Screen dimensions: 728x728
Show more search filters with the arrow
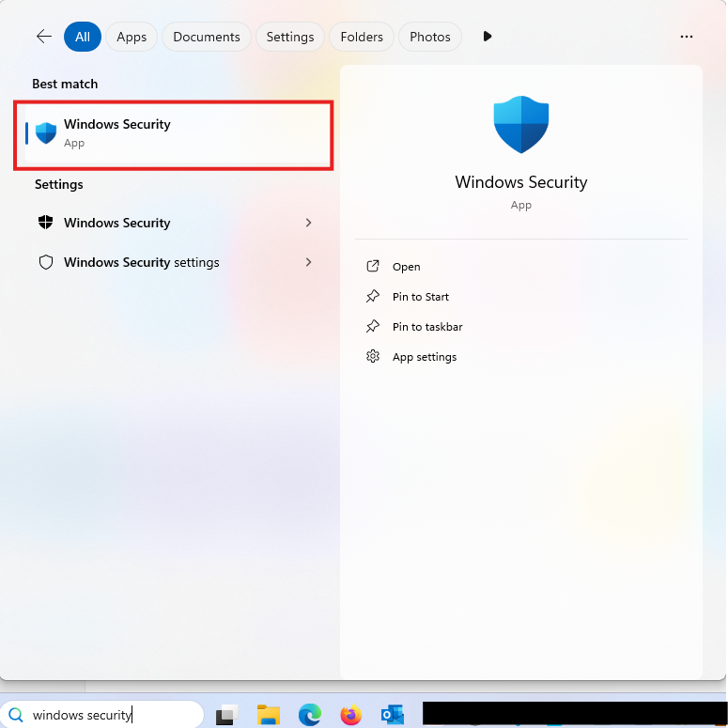pyautogui.click(x=487, y=37)
